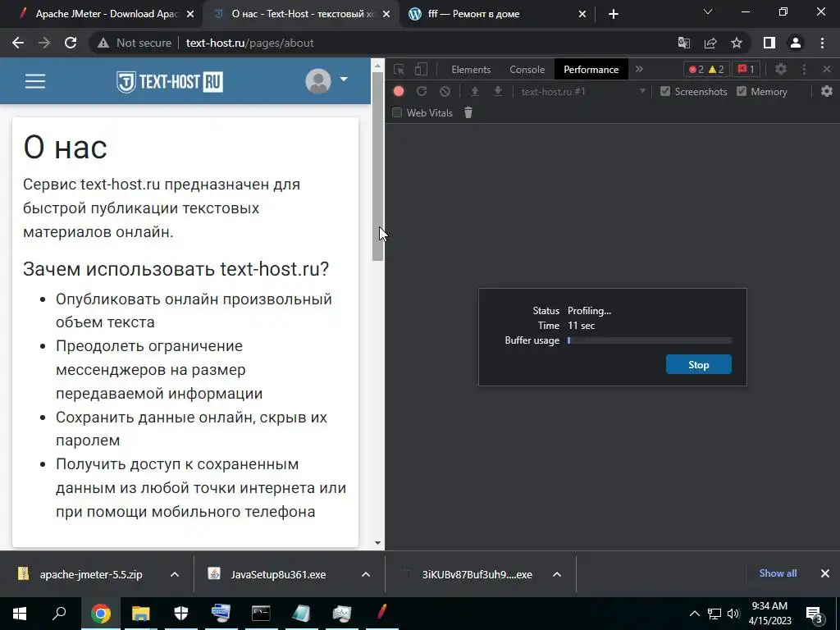Switch to the Elements tab

(471, 70)
